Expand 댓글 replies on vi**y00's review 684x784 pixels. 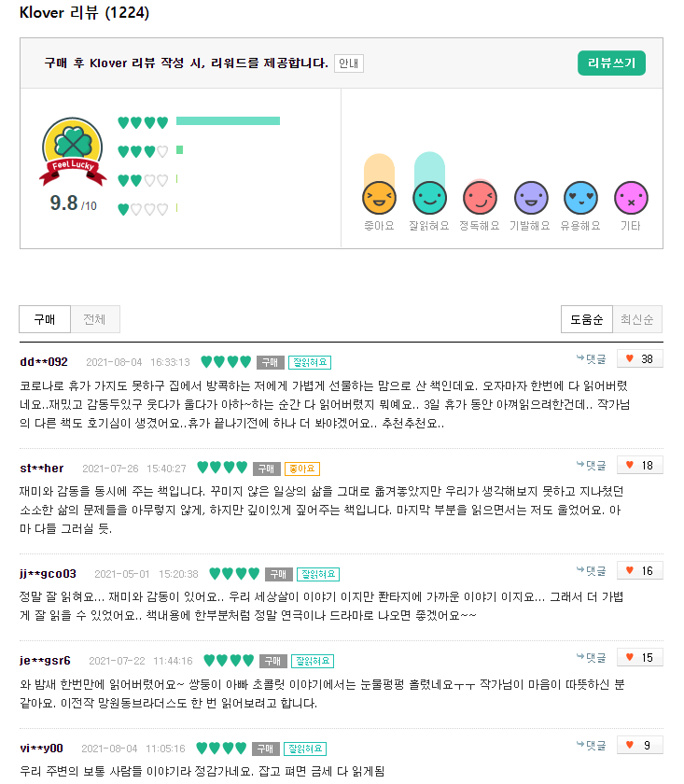[591, 745]
